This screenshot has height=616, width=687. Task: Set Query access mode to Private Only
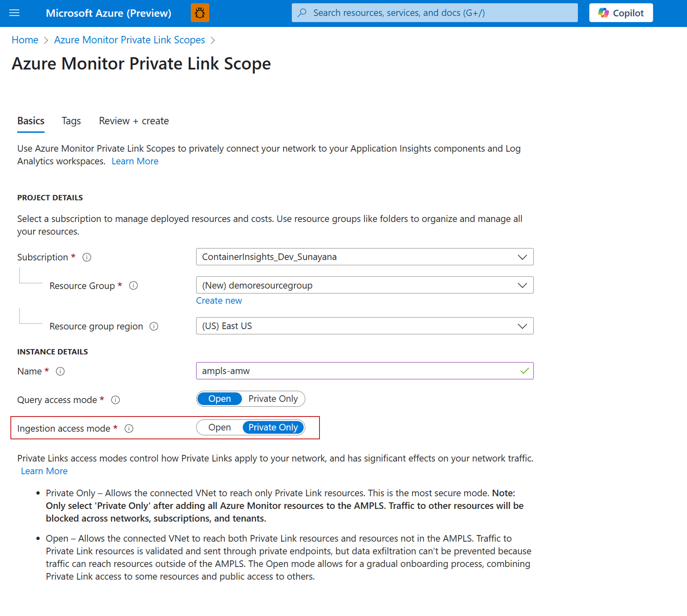coord(273,399)
